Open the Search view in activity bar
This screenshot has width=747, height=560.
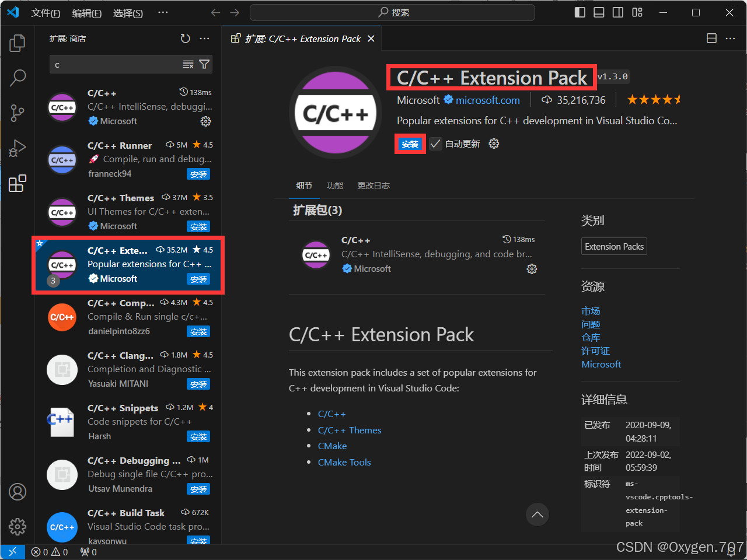(18, 78)
